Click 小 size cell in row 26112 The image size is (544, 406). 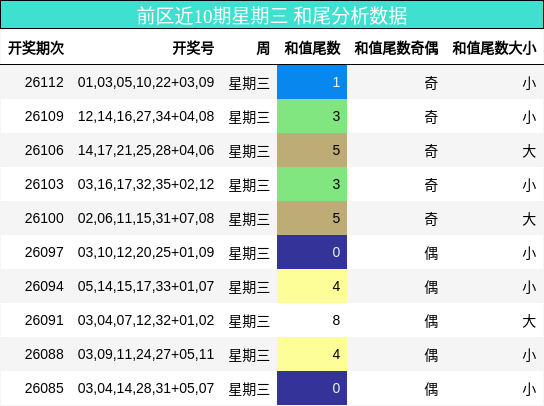[x=529, y=83]
